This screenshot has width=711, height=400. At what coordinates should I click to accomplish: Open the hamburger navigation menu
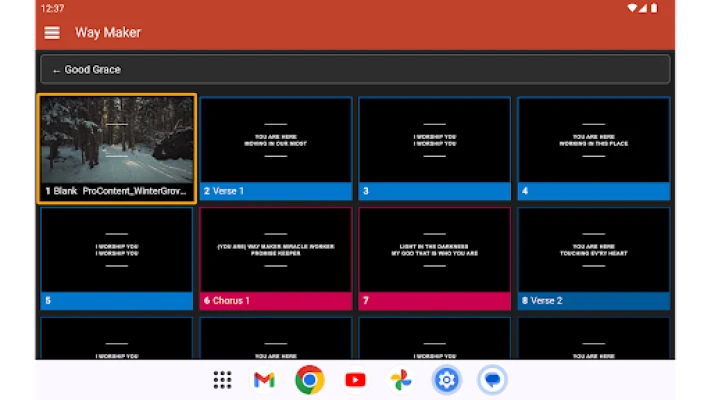[52, 33]
